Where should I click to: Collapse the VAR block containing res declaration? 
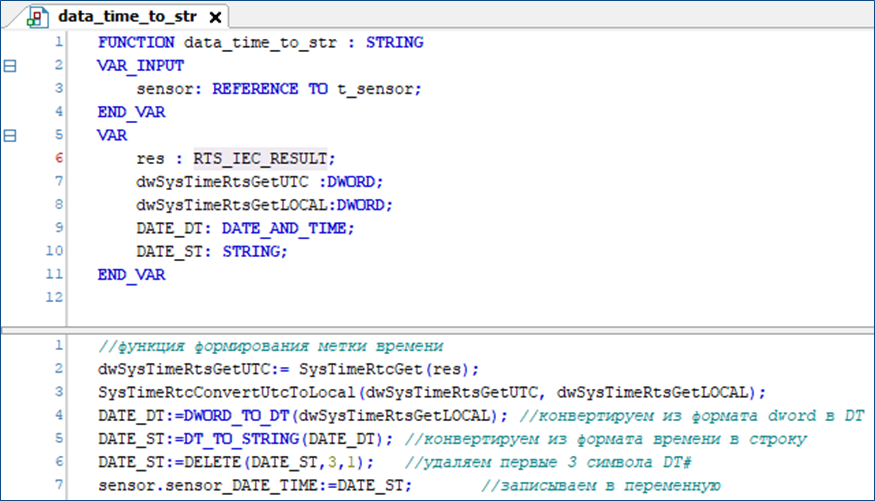pyautogui.click(x=11, y=135)
